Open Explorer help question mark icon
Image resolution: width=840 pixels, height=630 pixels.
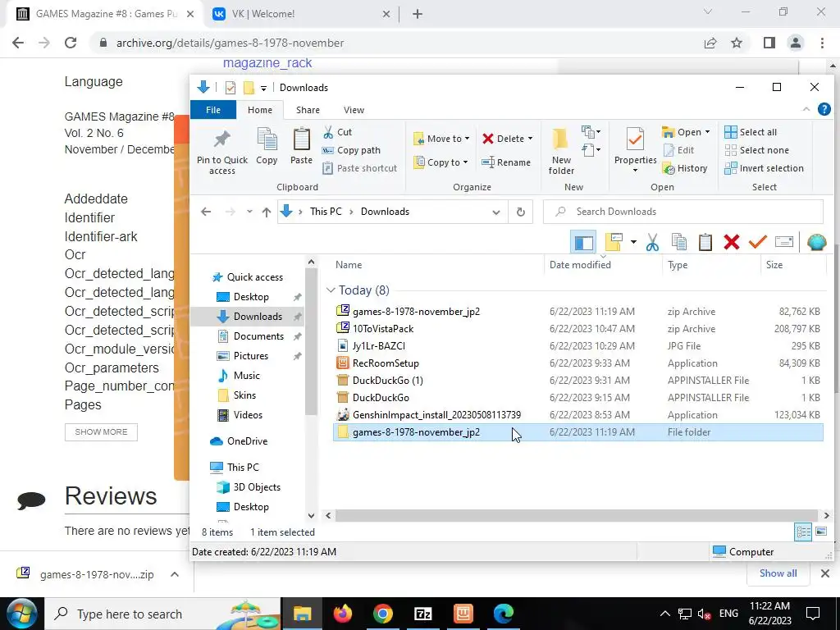click(x=824, y=109)
